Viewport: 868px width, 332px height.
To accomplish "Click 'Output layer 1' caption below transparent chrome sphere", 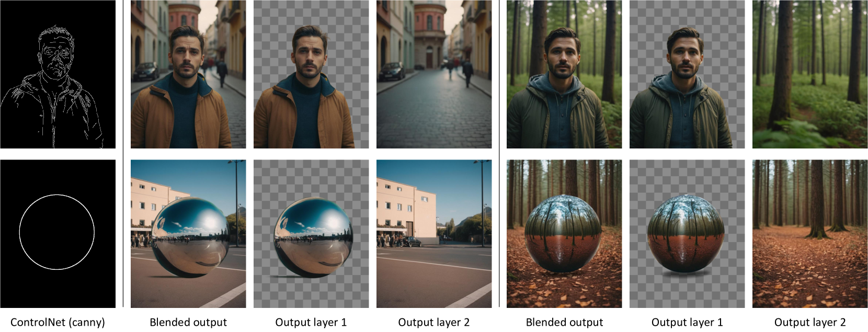I will (311, 323).
